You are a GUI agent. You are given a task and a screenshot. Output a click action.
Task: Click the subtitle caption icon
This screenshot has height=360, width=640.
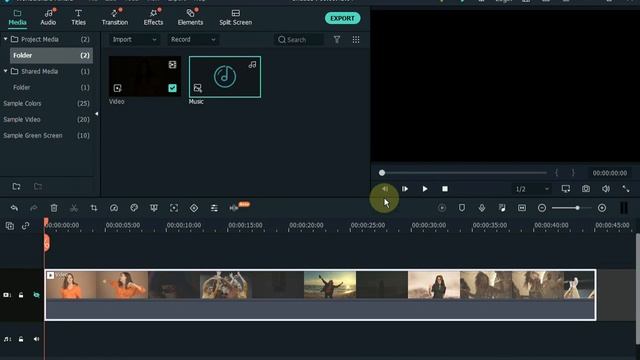(522, 208)
